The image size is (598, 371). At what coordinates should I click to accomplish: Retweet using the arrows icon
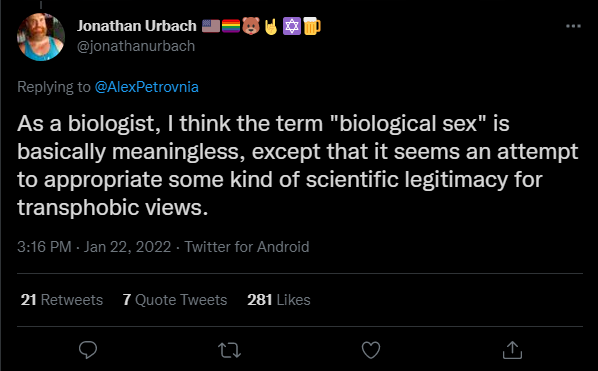[x=229, y=350]
